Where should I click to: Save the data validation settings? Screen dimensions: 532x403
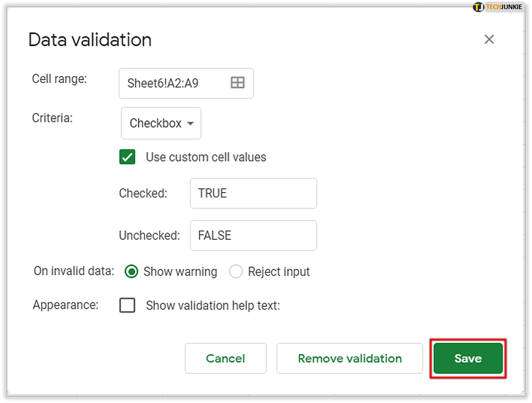click(x=468, y=359)
